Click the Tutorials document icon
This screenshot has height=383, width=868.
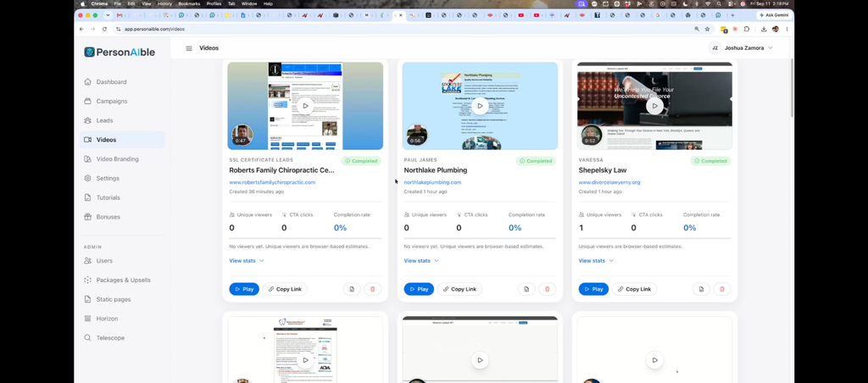click(x=87, y=197)
